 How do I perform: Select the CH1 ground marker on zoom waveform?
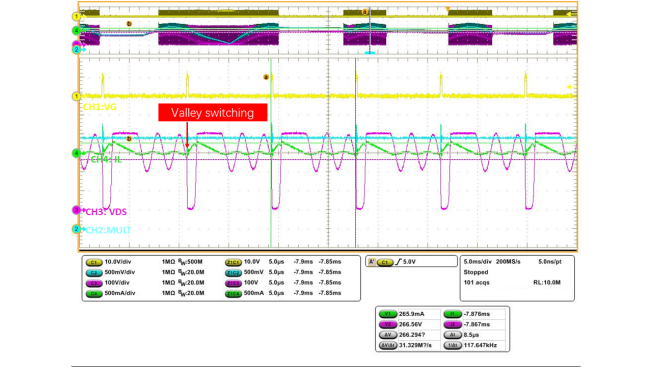76,96
